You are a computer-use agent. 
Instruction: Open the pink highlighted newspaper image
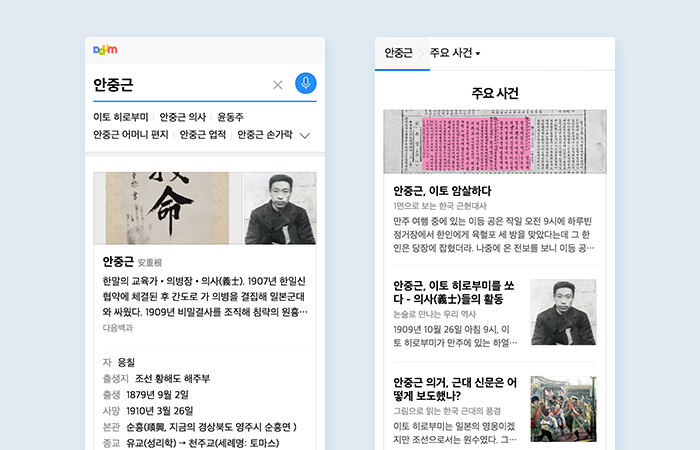tap(495, 142)
